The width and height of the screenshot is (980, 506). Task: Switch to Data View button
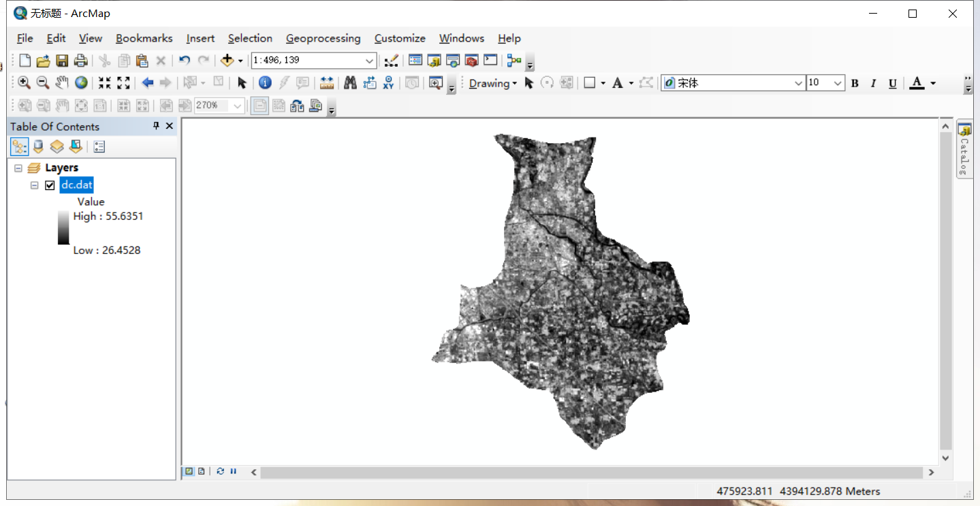click(x=189, y=471)
